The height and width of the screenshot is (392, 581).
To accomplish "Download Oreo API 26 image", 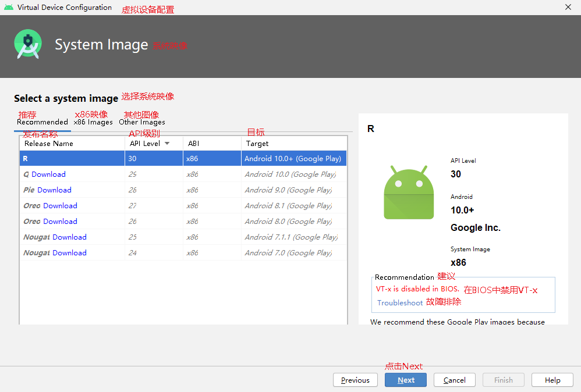I will (61, 222).
